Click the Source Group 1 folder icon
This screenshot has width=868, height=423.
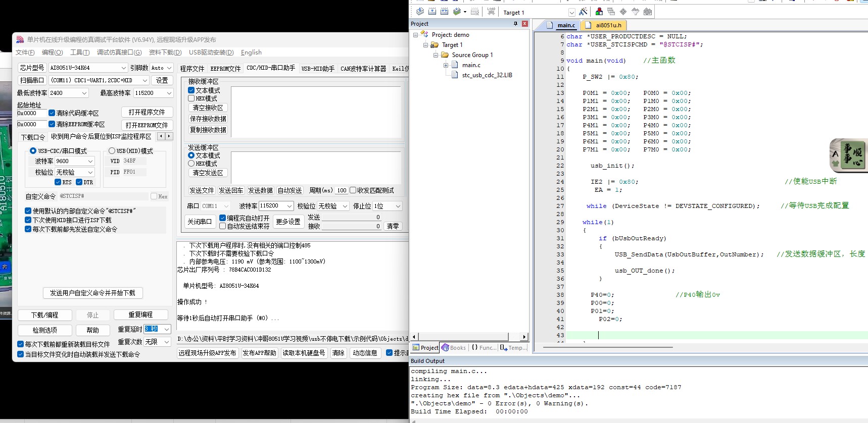click(x=445, y=55)
